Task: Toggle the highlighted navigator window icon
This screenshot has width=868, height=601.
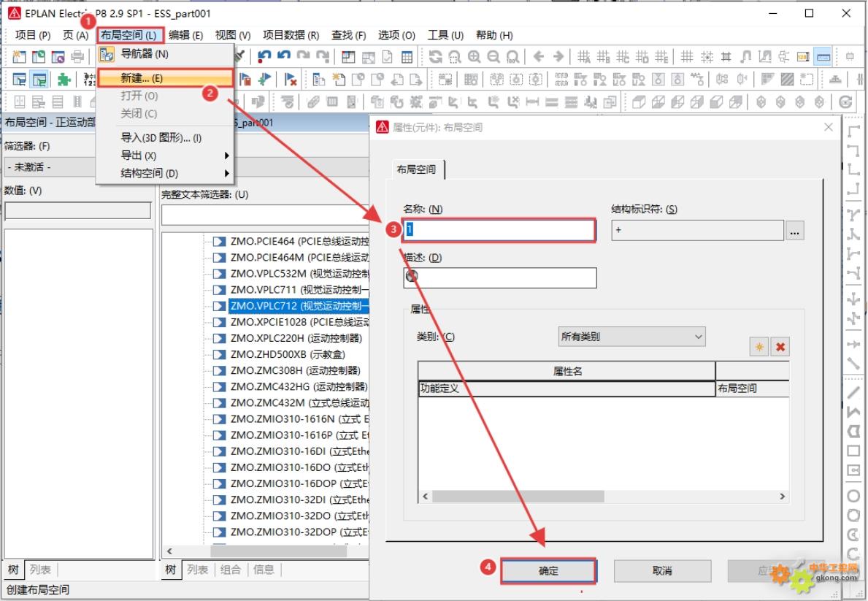Action: coord(39,79)
